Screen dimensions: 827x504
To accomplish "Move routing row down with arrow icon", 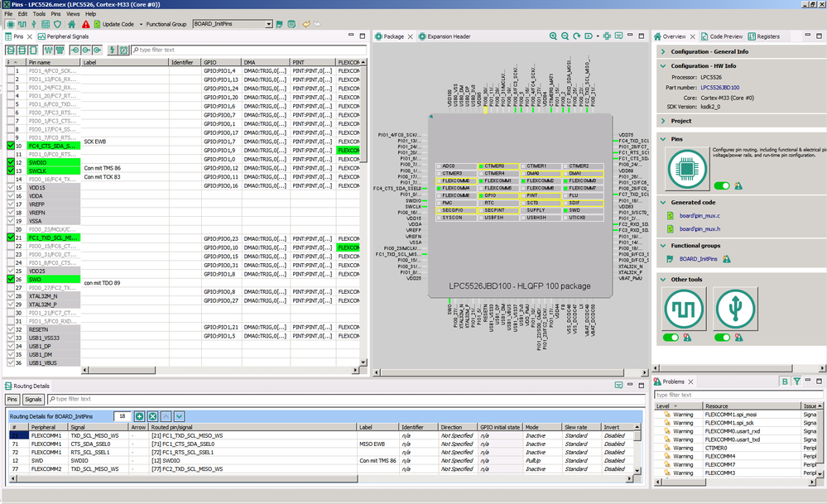I will [x=179, y=416].
